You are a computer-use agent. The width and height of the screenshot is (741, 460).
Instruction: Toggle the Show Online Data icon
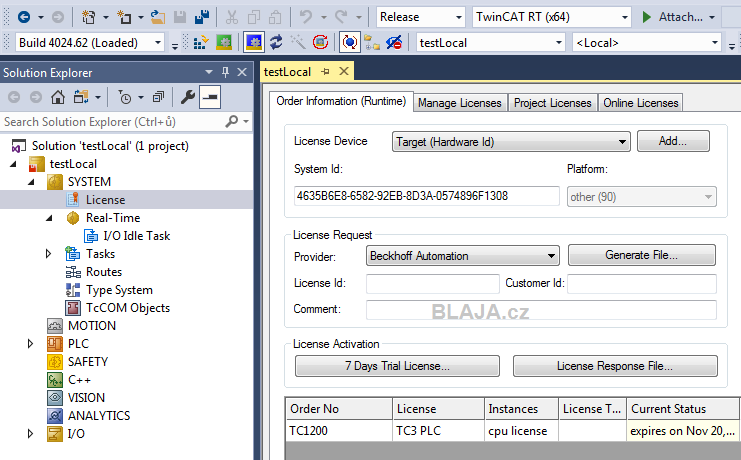[350, 43]
